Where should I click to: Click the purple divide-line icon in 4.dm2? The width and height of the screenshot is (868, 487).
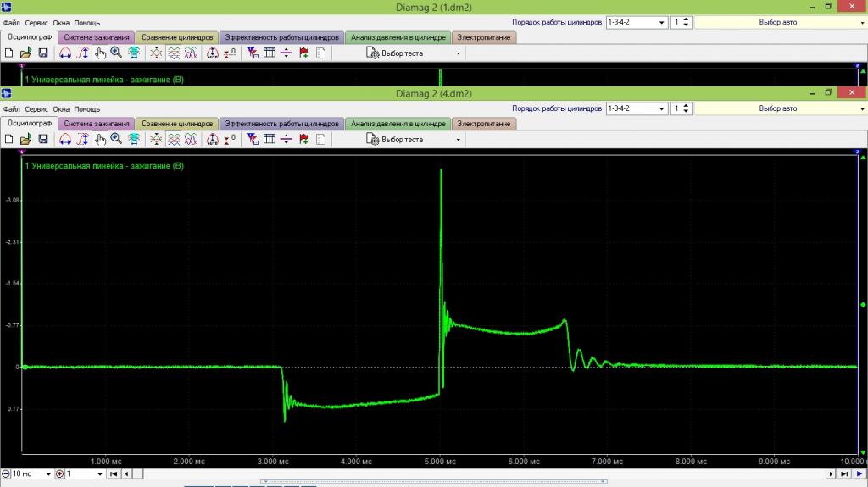pyautogui.click(x=287, y=140)
